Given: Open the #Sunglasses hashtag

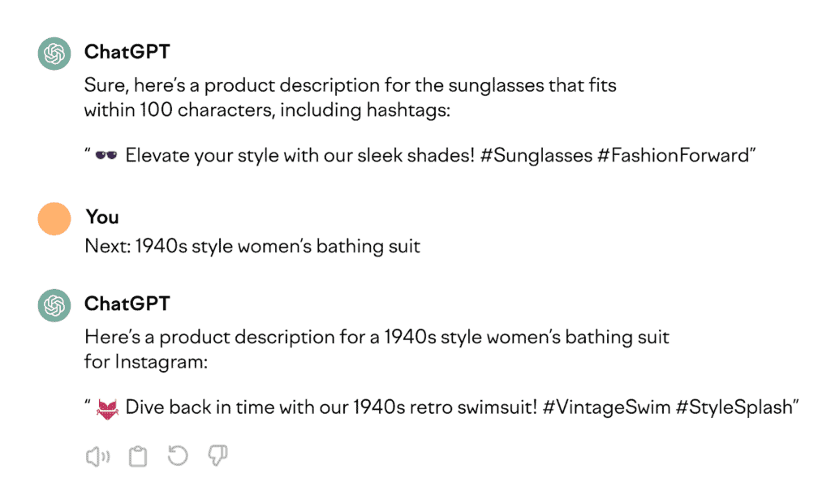Looking at the screenshot, I should (x=536, y=156).
